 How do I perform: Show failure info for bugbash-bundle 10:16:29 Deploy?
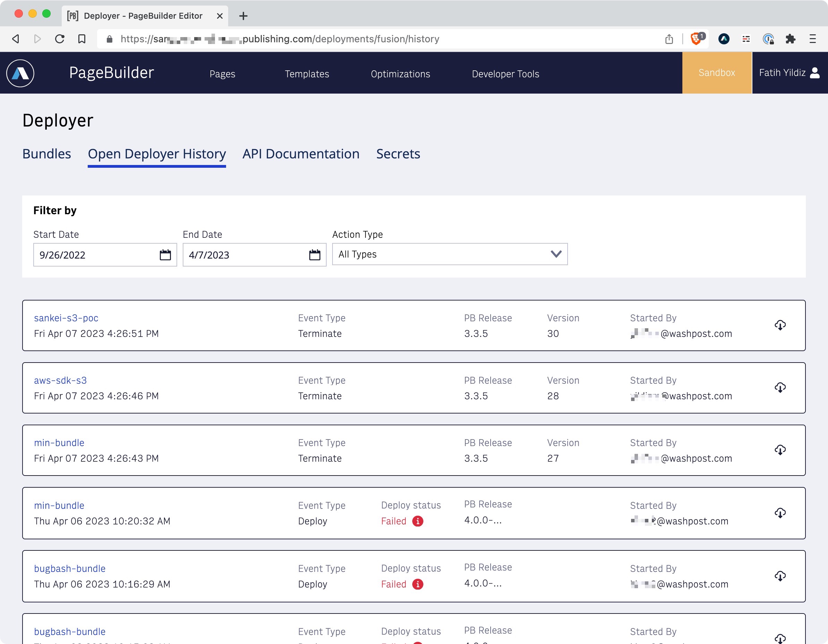(417, 584)
